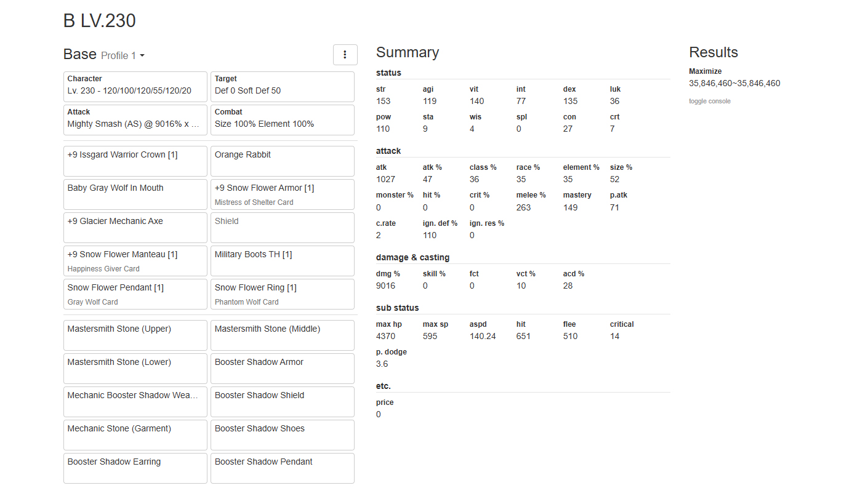The width and height of the screenshot is (868, 488).
Task: Choose the Orange Rabbit equipment slot
Action: [x=282, y=161]
